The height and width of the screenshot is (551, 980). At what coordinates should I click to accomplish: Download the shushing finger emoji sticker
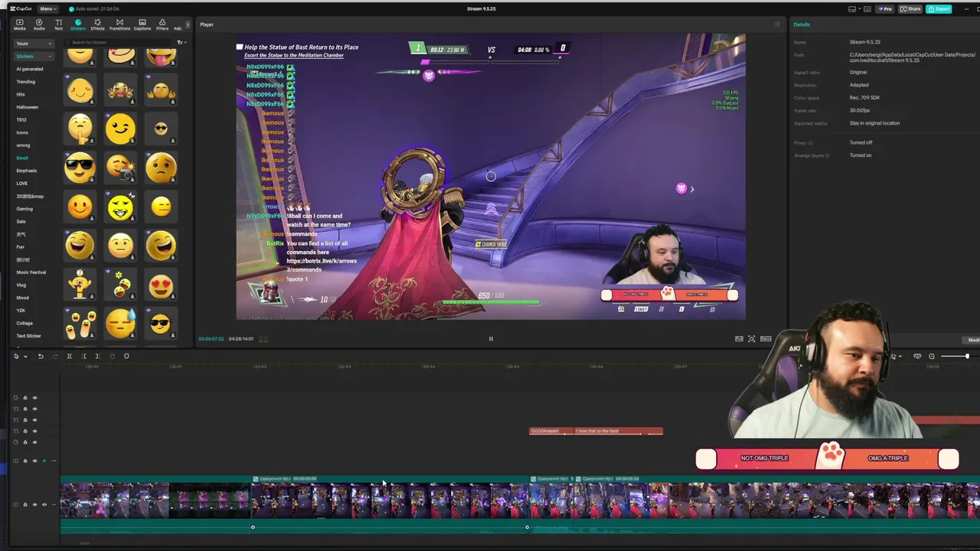click(x=92, y=141)
